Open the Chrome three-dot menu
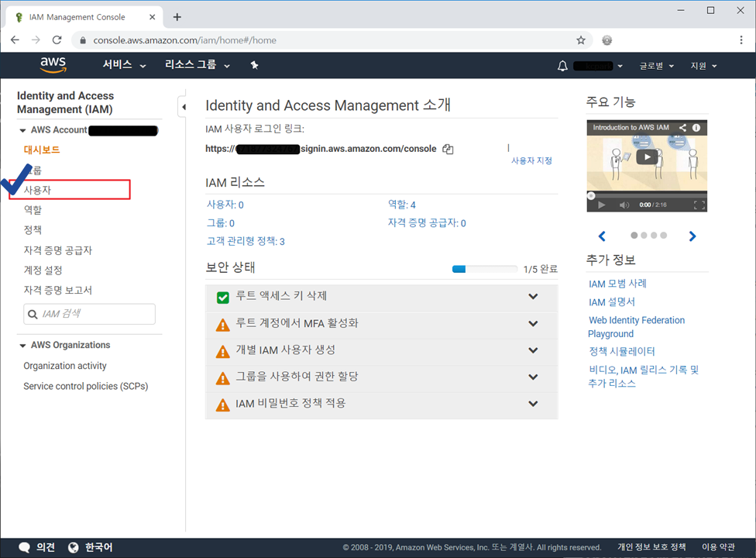The height and width of the screenshot is (558, 756). click(741, 40)
